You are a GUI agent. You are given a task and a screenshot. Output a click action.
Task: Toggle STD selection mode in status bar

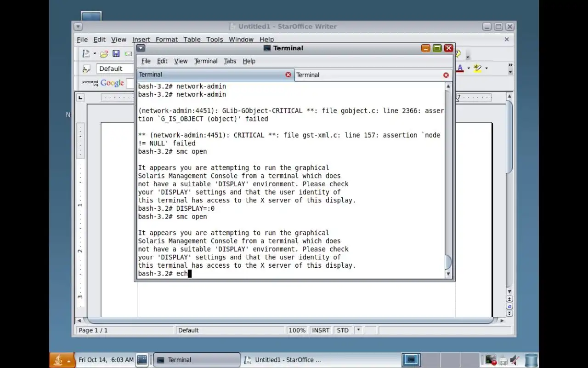[x=343, y=330]
